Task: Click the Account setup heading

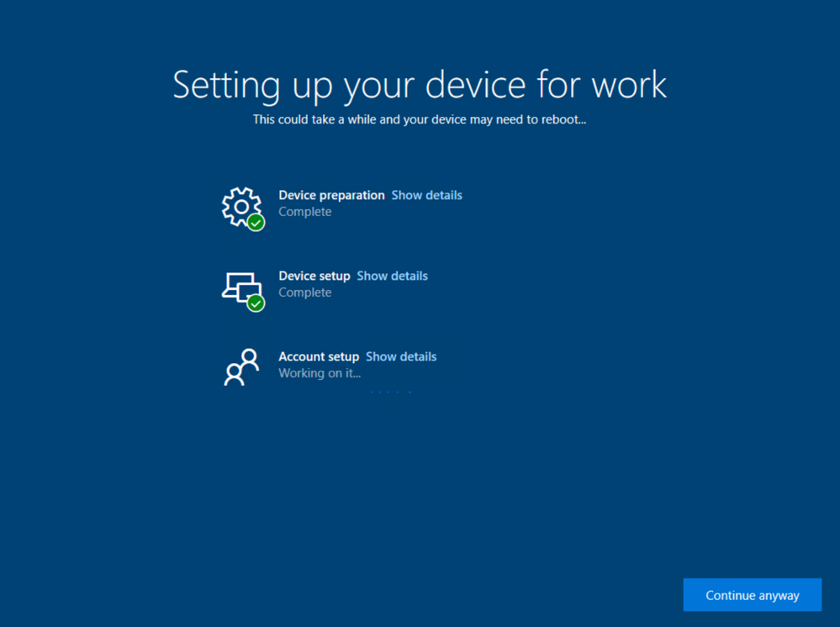Action: click(319, 357)
